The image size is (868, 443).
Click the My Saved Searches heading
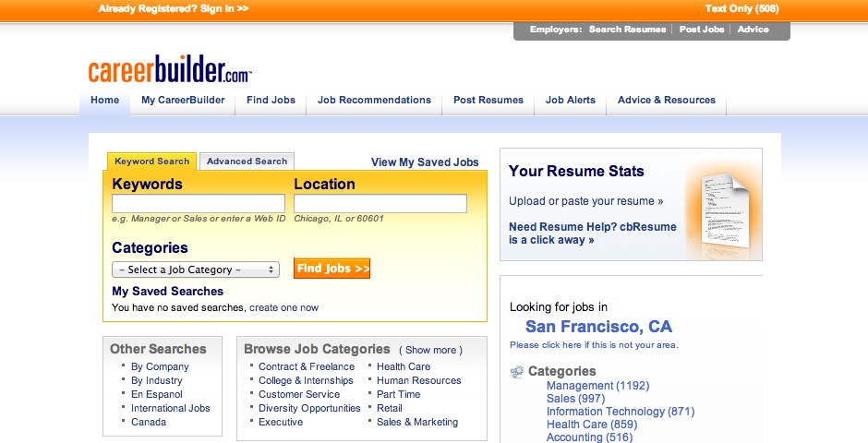tap(167, 292)
